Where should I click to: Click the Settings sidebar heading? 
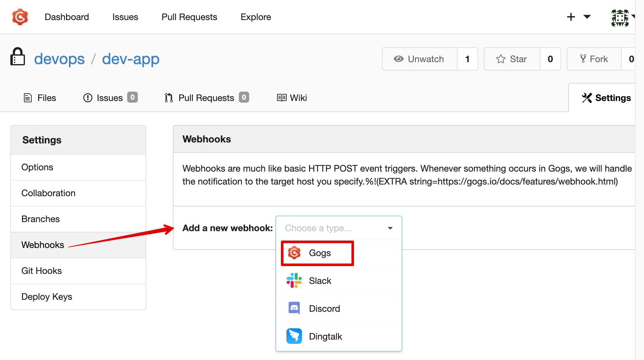click(x=42, y=140)
